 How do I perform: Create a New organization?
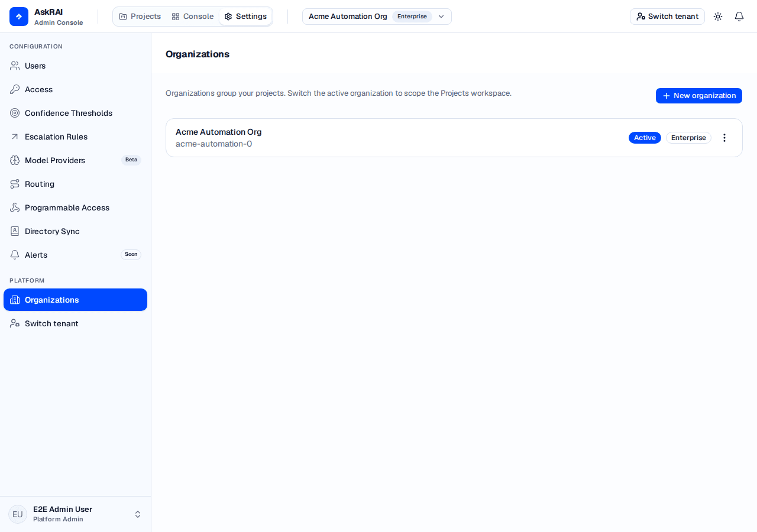(x=699, y=96)
